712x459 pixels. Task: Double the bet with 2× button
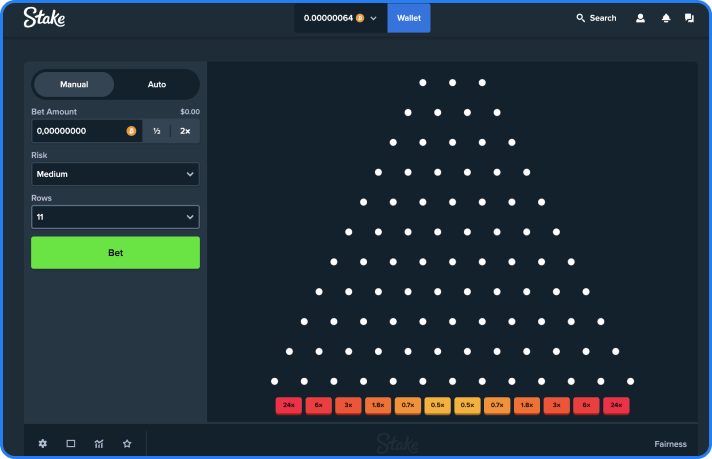[x=185, y=131]
